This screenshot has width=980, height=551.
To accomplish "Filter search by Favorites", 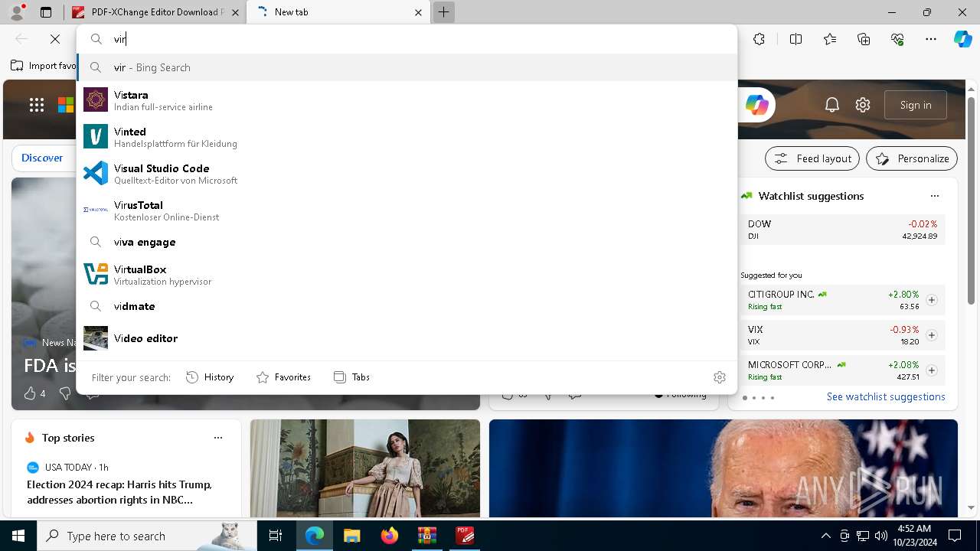I will (x=283, y=377).
